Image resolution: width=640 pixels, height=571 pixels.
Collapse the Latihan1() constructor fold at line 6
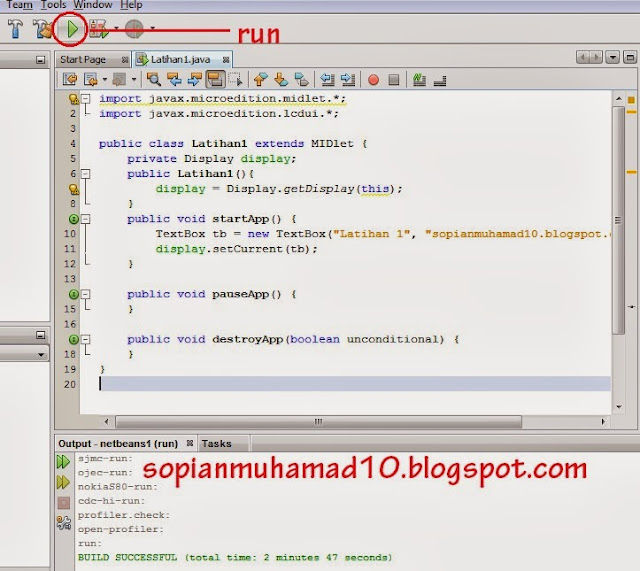click(86, 174)
